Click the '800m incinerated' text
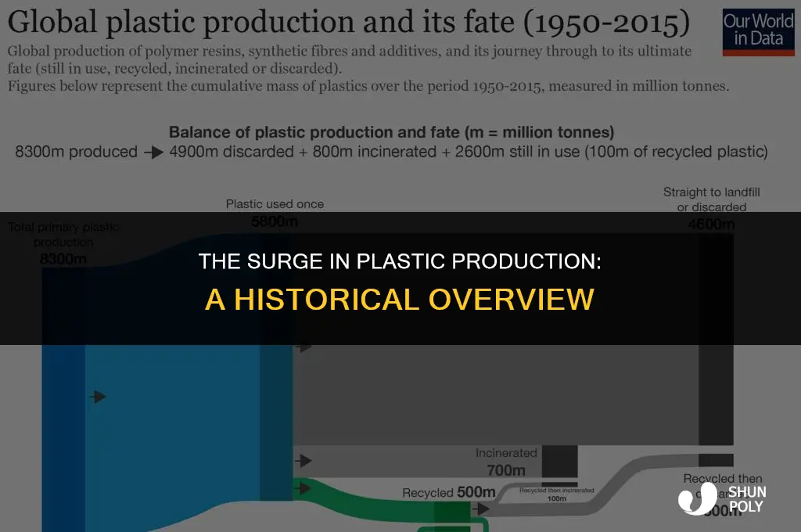 pyautogui.click(x=375, y=152)
